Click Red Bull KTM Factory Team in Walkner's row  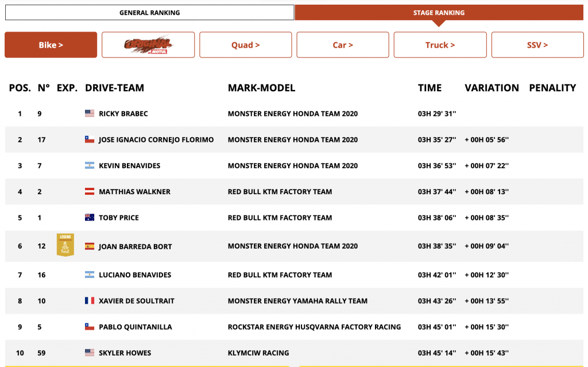[x=280, y=192]
